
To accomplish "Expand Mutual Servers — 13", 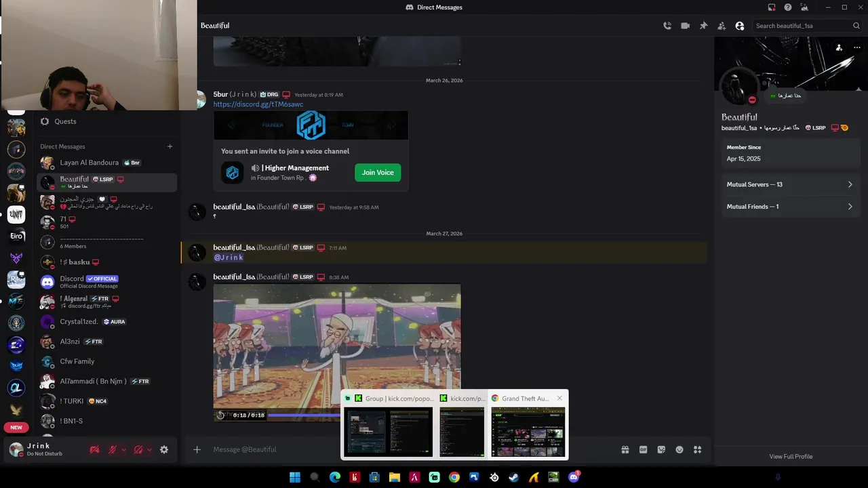I will [789, 184].
